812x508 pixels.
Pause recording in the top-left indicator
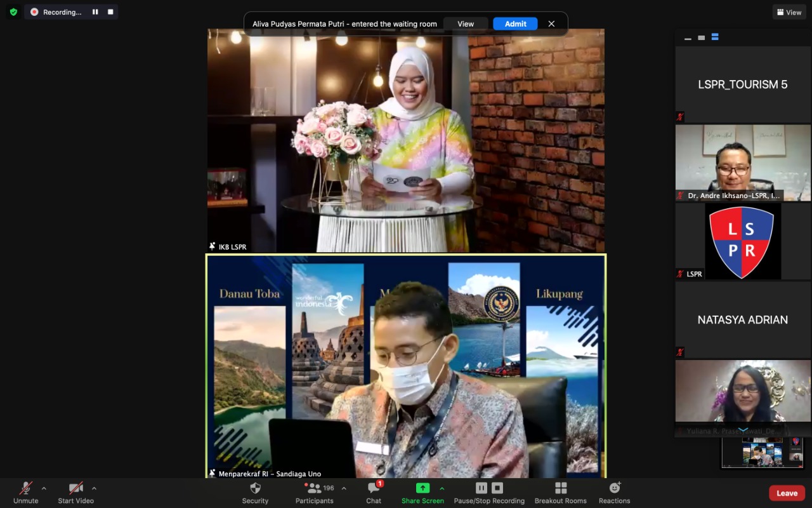click(x=95, y=12)
